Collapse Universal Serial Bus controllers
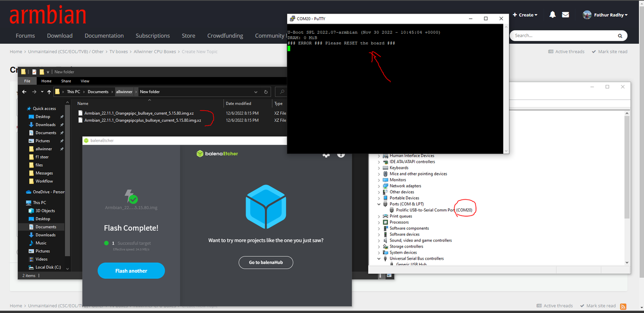This screenshot has height=313, width=644. tap(379, 259)
